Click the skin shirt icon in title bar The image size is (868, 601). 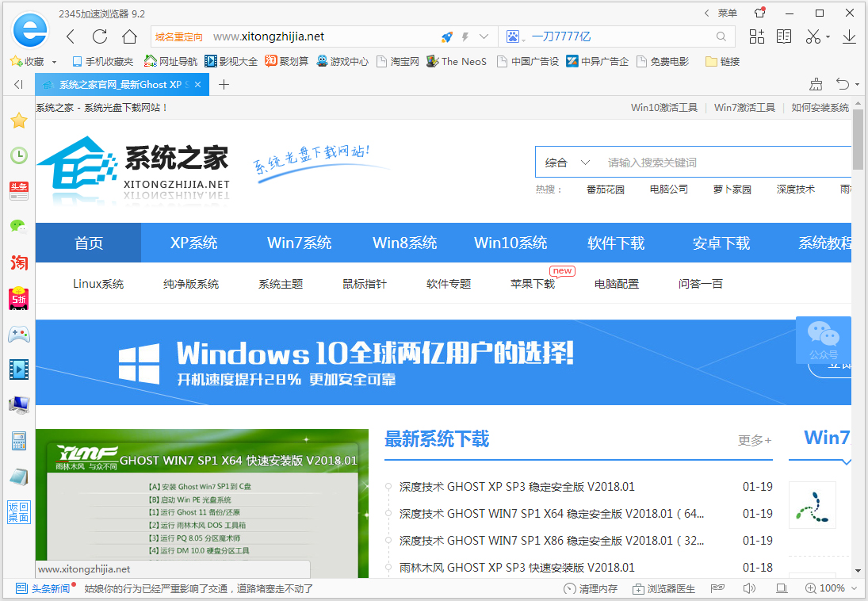[x=760, y=13]
